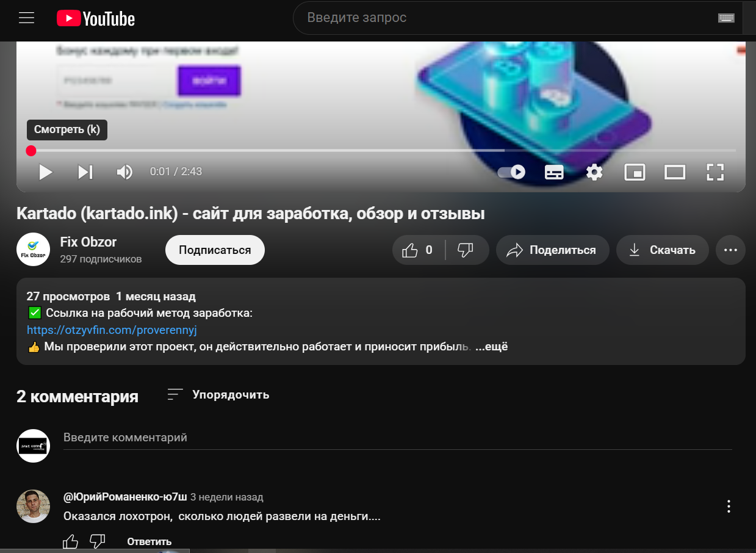
Task: Open comment options three-dot menu
Action: point(729,506)
